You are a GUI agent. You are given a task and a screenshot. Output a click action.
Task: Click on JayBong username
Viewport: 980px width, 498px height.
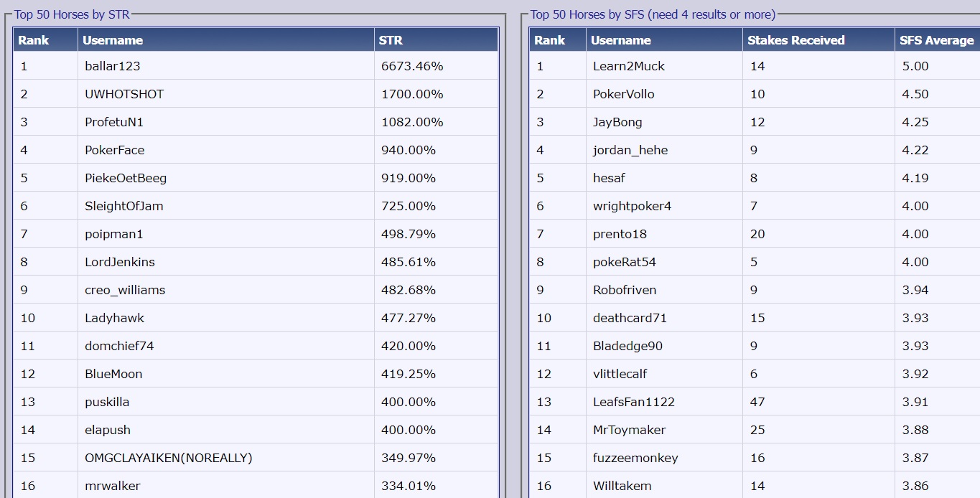tap(617, 122)
